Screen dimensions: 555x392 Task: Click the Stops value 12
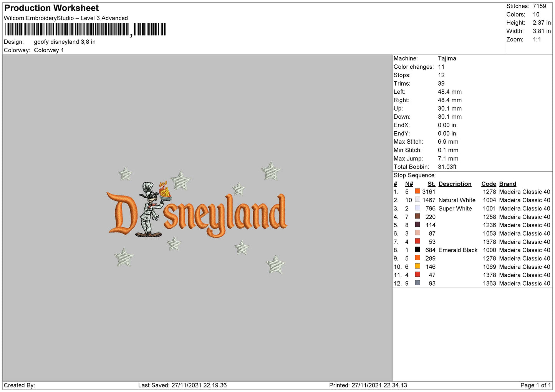[x=441, y=75]
